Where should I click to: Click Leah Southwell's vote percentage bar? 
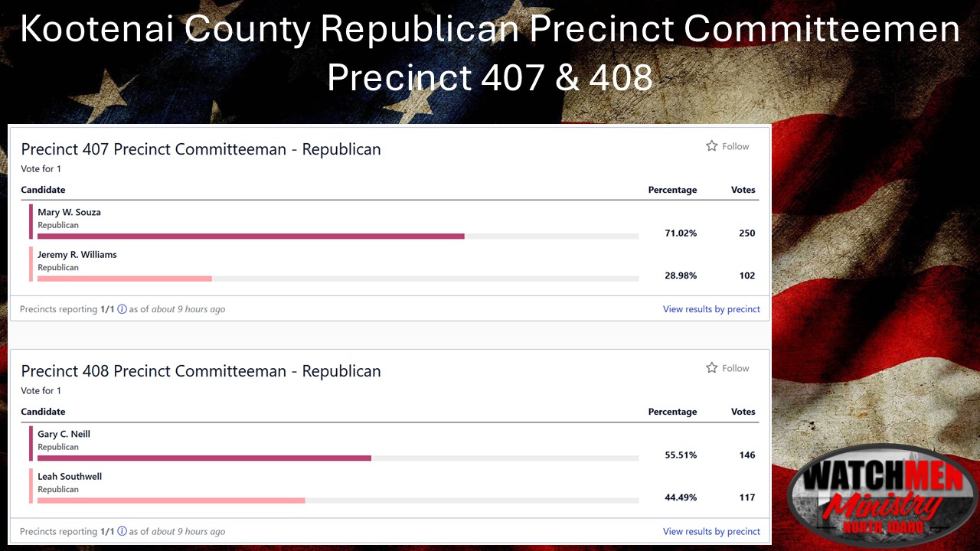pyautogui.click(x=338, y=500)
